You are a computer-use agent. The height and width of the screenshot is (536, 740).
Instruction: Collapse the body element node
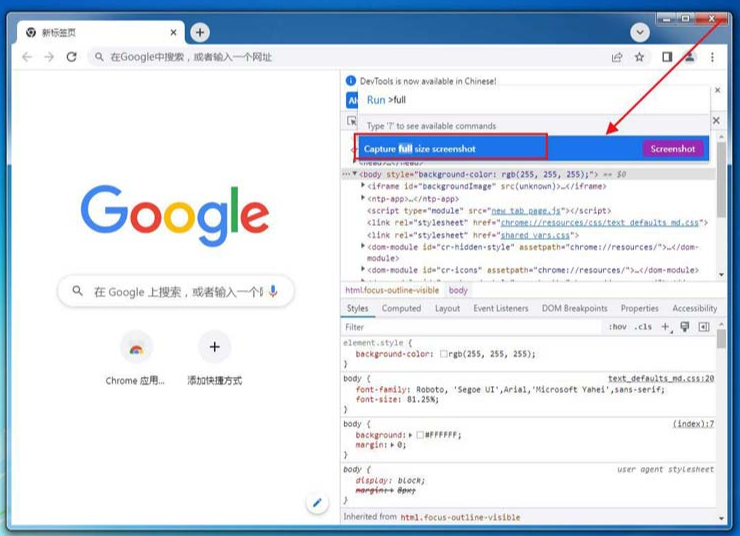pos(355,174)
